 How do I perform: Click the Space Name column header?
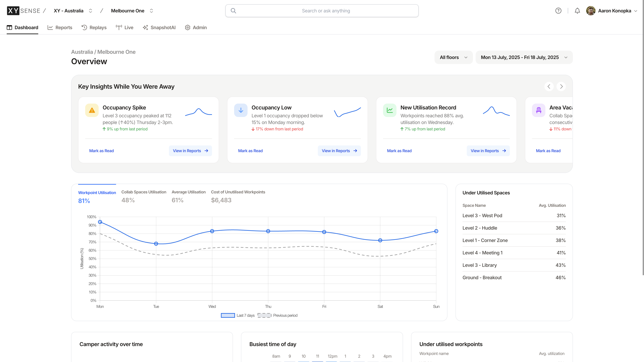pyautogui.click(x=474, y=205)
